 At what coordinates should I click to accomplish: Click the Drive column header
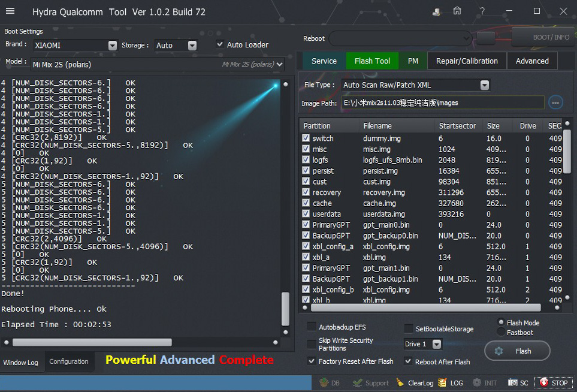(528, 126)
